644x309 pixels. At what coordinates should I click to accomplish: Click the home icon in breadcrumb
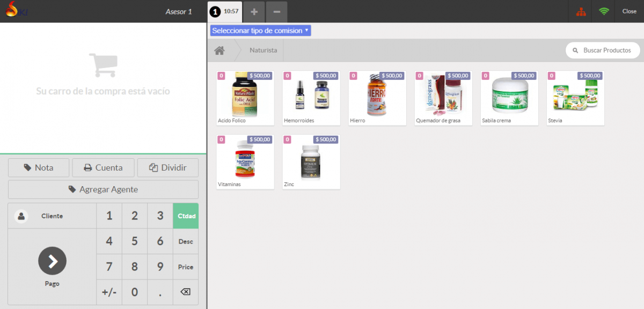(x=219, y=50)
